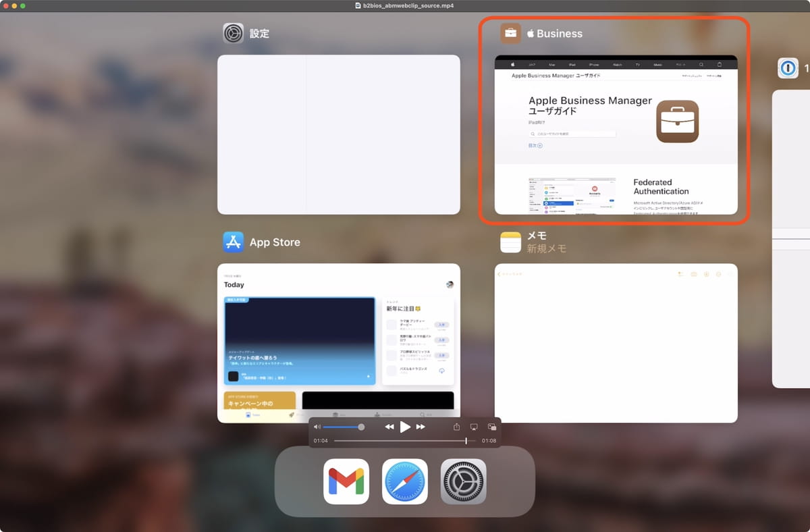810x532 pixels.
Task: Launch Safari from the dock
Action: point(405,481)
